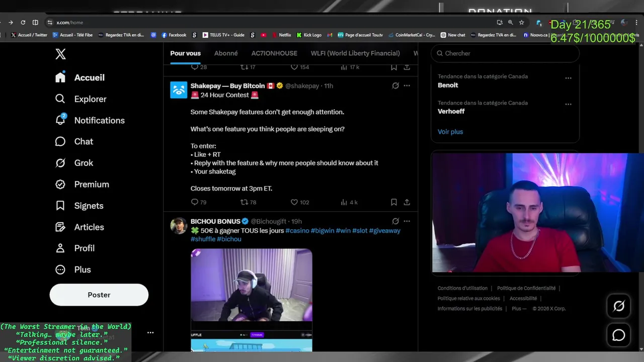Viewport: 644px width, 362px height.
Task: Open Politique relative aux cookies link
Action: (468, 298)
